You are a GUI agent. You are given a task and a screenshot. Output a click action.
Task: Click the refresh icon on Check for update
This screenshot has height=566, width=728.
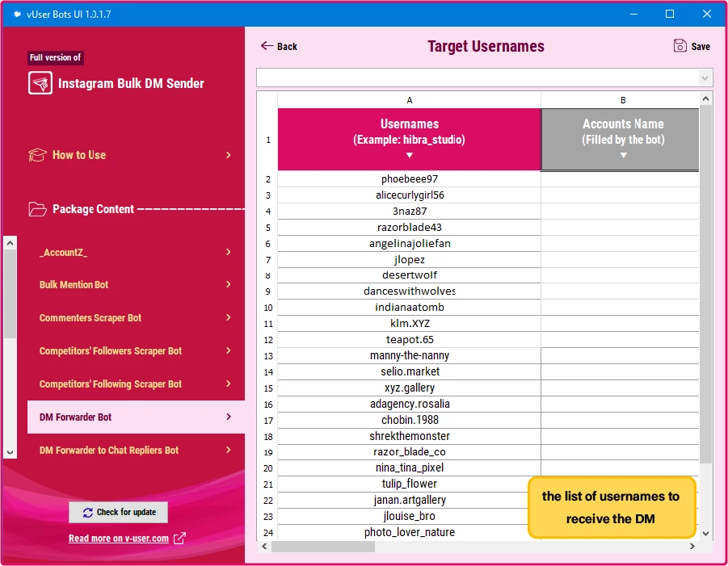tap(88, 512)
